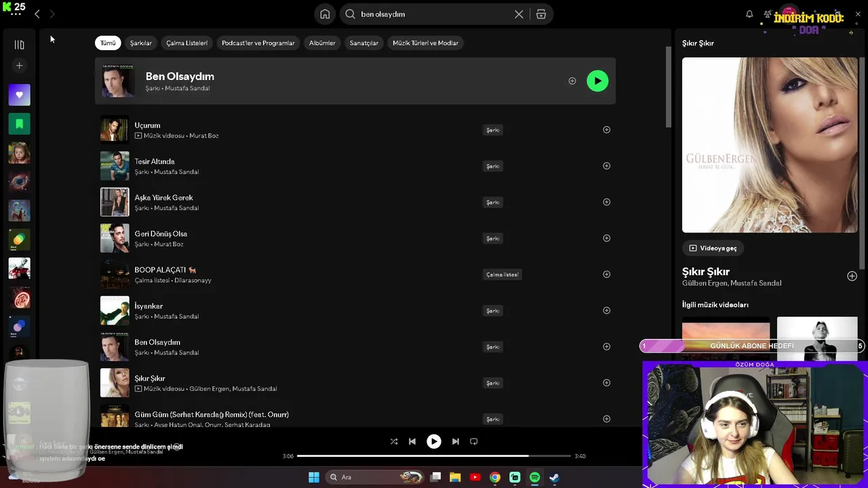This screenshot has width=868, height=488.
Task: Open Chrome from taskbar
Action: coord(495,477)
